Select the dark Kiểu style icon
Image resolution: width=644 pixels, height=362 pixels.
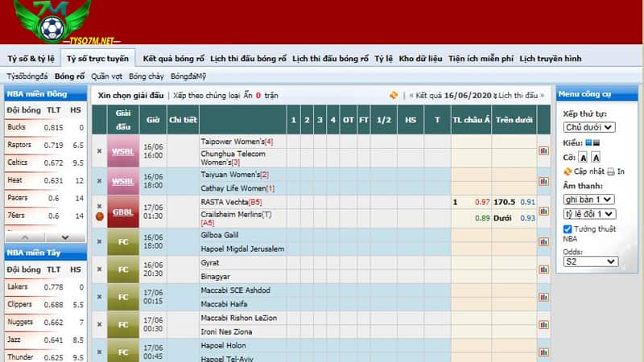coord(597,142)
